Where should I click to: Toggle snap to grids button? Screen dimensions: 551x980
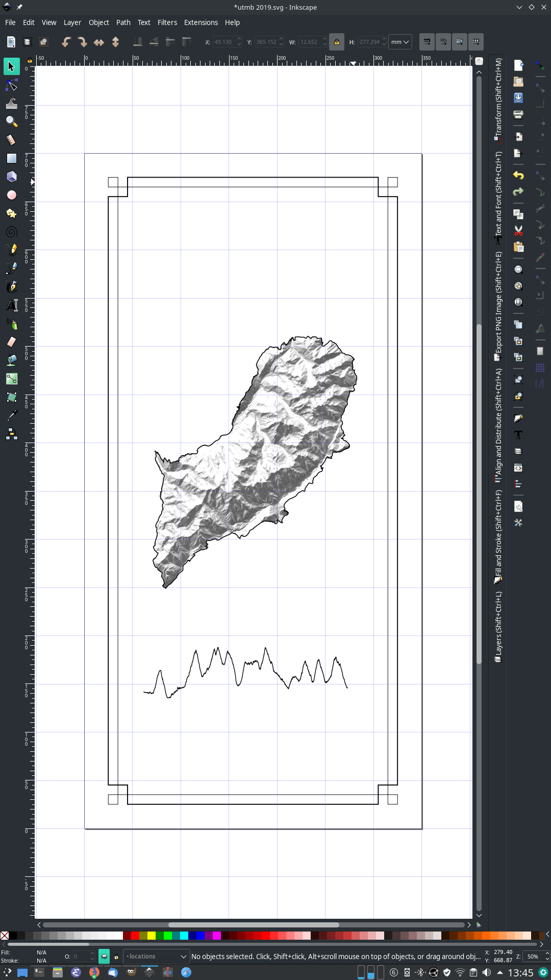[x=540, y=367]
